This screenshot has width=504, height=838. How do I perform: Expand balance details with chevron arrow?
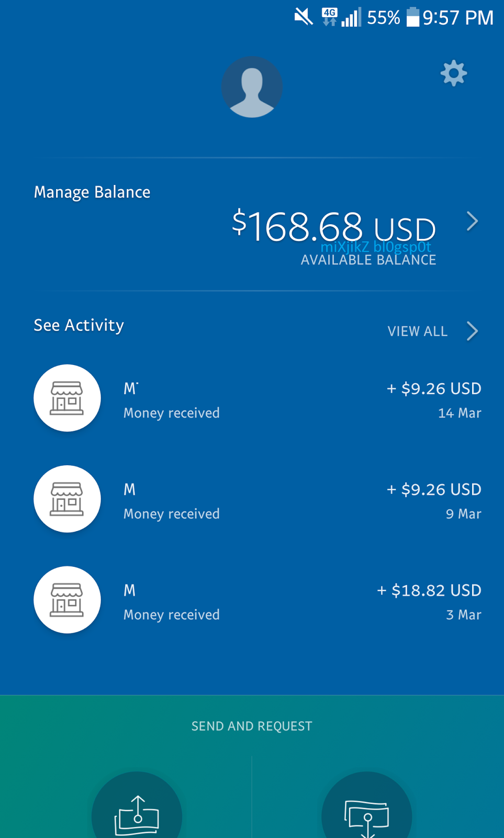pos(472,222)
